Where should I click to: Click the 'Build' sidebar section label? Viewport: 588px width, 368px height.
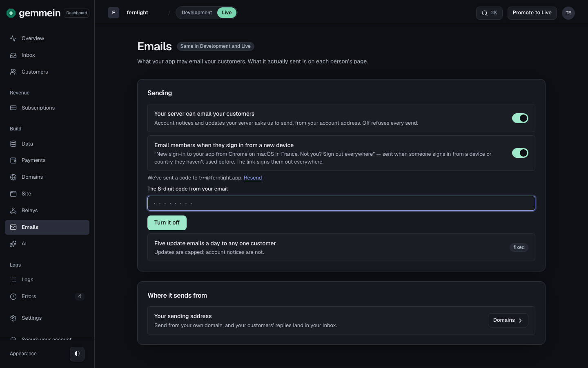pyautogui.click(x=16, y=129)
